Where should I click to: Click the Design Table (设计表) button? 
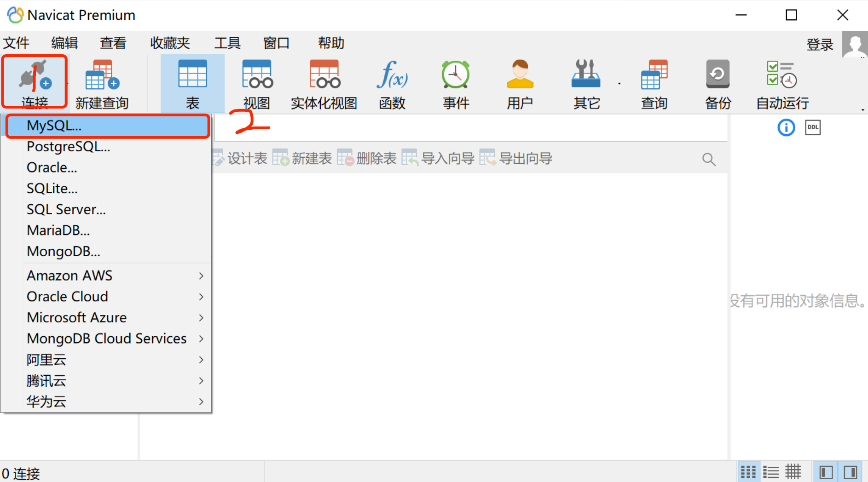239,158
